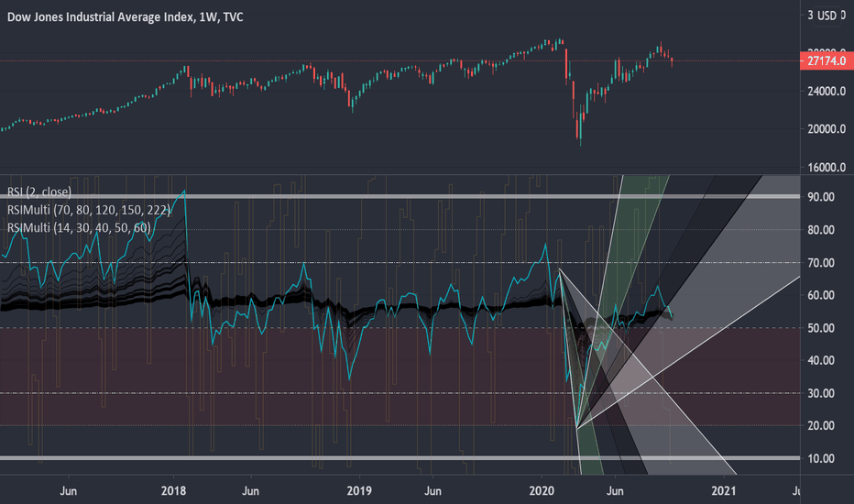The image size is (854, 504).
Task: Click the Jun label between 2020 and 2021
Action: [x=615, y=491]
